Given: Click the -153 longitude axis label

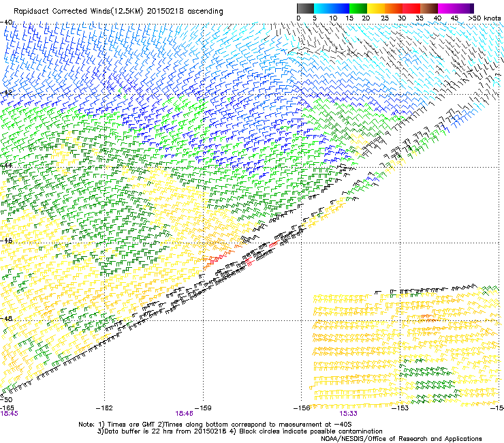Looking at the screenshot, I should (x=400, y=408).
